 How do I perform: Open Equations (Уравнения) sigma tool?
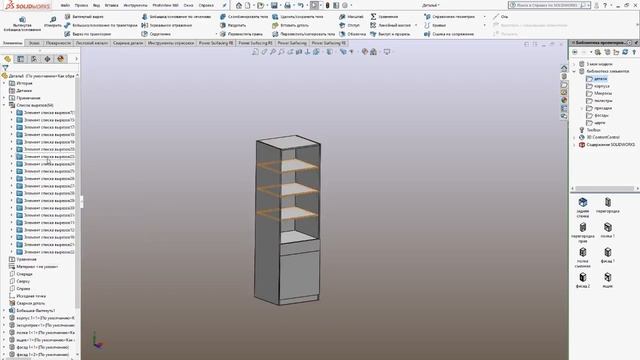point(384,17)
